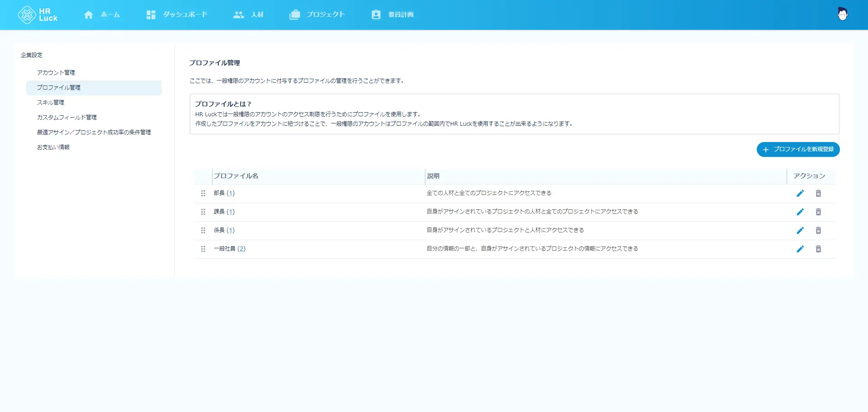
Task: Click the プロファイル名 column header
Action: (x=236, y=176)
